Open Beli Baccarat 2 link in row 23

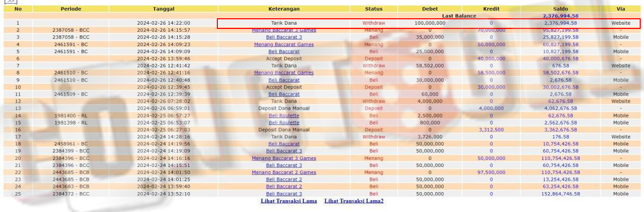[x=284, y=179]
